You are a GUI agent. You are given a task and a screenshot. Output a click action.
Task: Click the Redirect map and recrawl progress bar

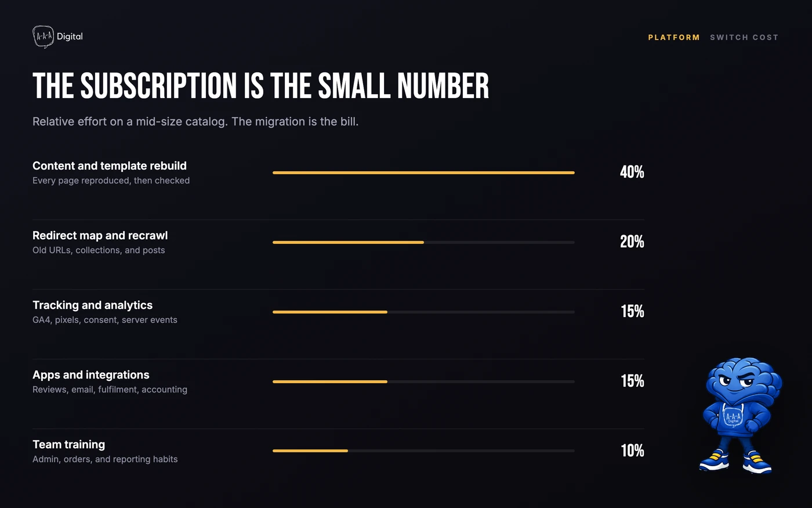click(423, 242)
